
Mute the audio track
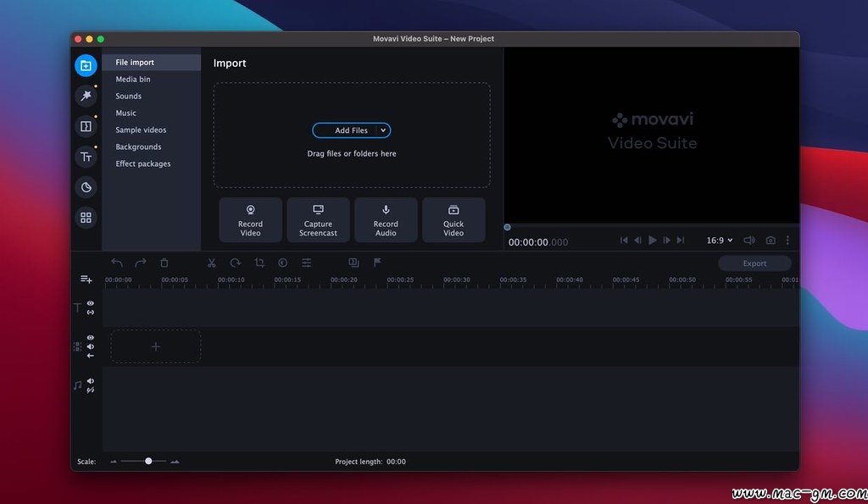point(90,381)
